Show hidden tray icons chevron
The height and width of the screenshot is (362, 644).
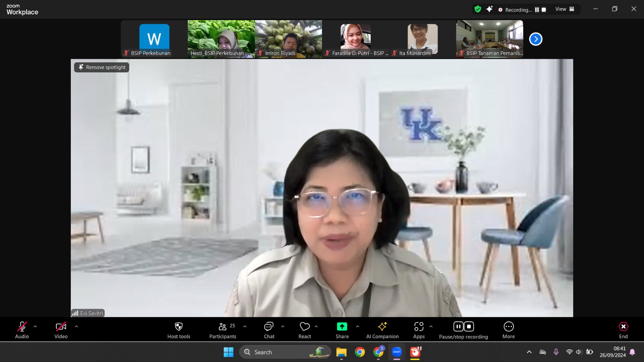pos(529,352)
